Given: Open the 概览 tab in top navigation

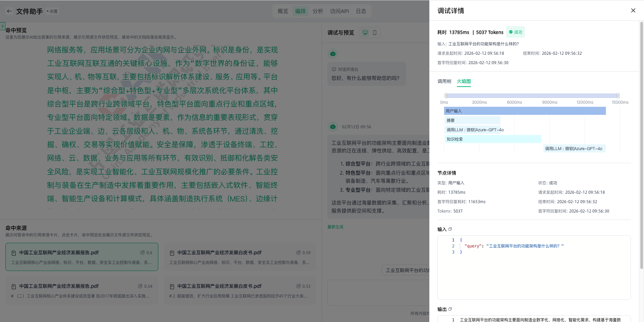Looking at the screenshot, I should (283, 11).
